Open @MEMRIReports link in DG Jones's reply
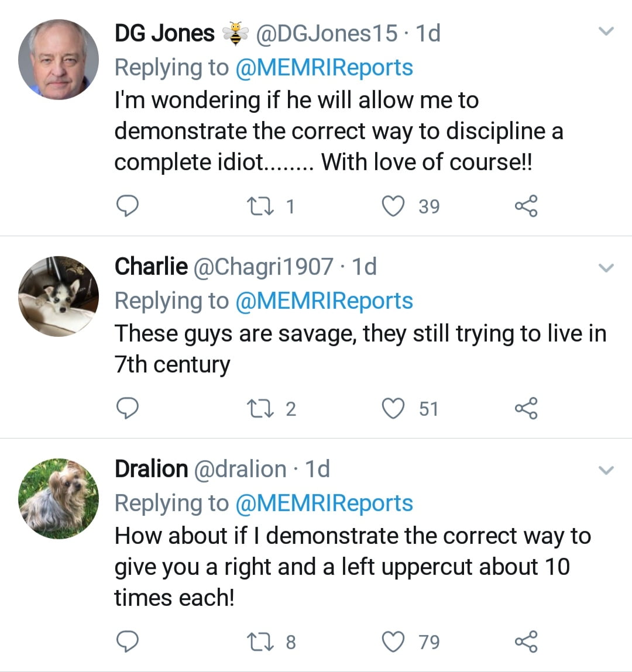Image resolution: width=632 pixels, height=672 pixels. click(324, 67)
